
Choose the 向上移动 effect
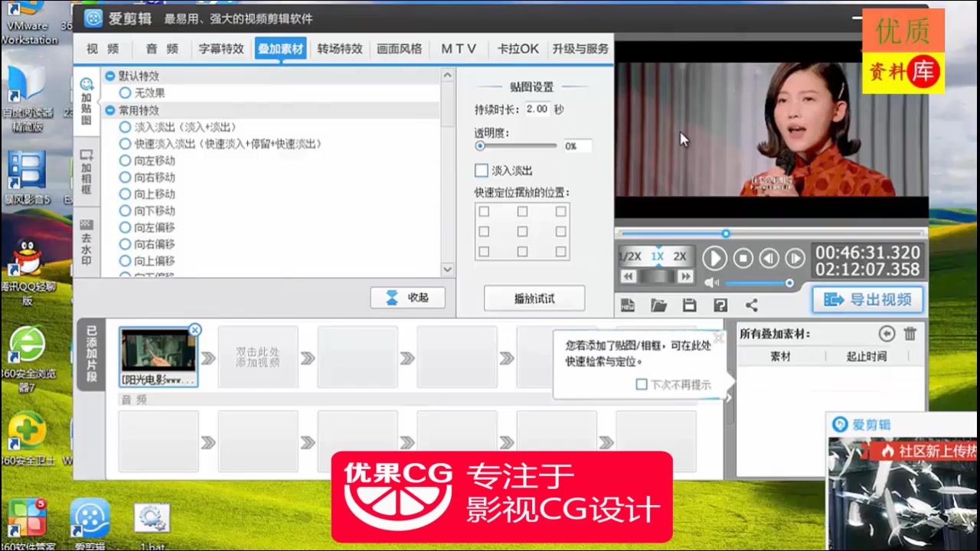pos(125,194)
